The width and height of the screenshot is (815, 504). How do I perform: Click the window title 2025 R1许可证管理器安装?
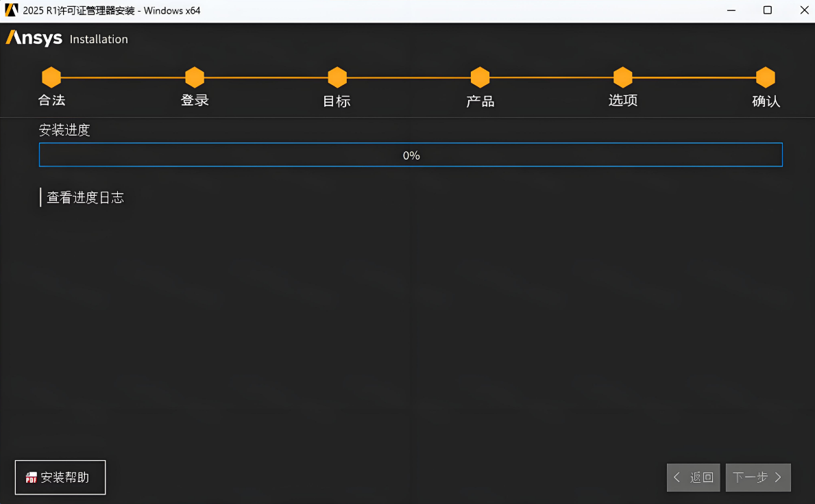79,10
